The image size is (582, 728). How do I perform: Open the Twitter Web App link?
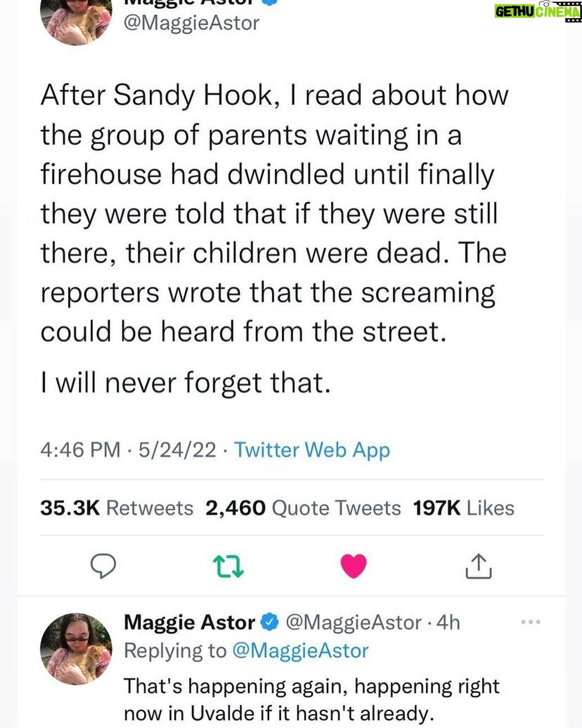point(312,450)
